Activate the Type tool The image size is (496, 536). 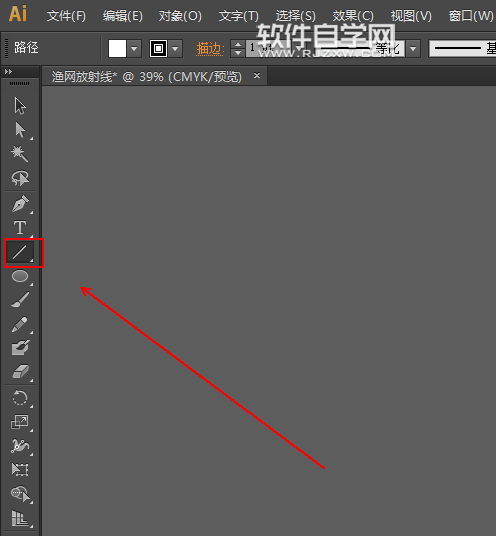(x=20, y=228)
